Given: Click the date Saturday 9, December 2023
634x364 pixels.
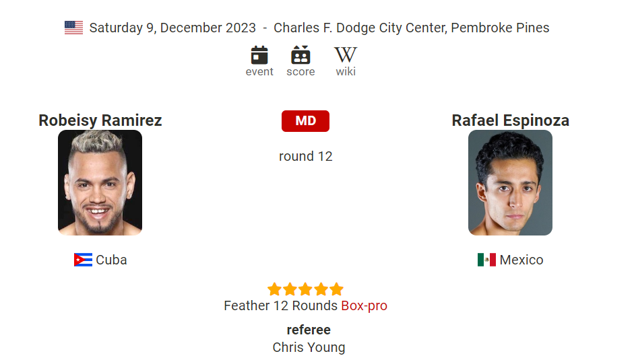Looking at the screenshot, I should [172, 28].
